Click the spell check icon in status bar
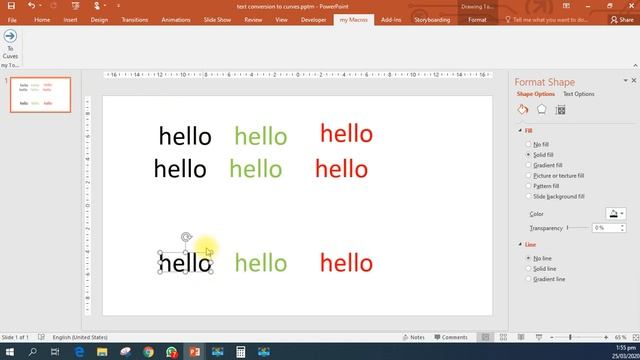The width and height of the screenshot is (640, 360). click(41, 337)
